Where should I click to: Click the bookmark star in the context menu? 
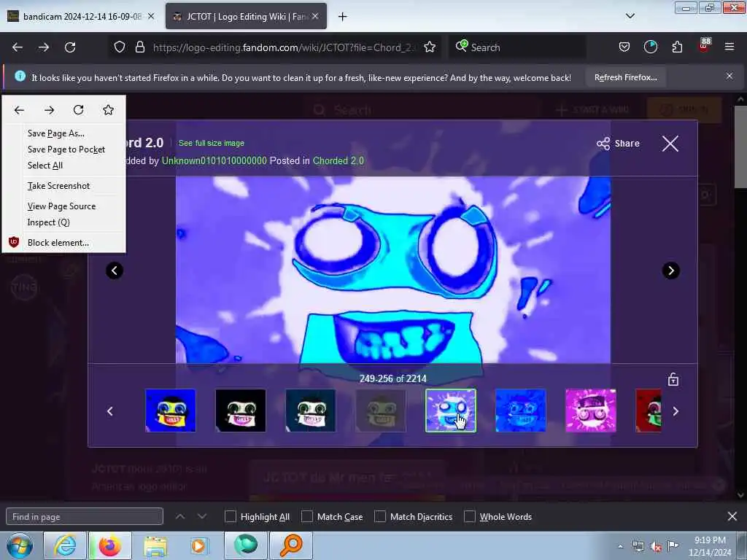108,110
